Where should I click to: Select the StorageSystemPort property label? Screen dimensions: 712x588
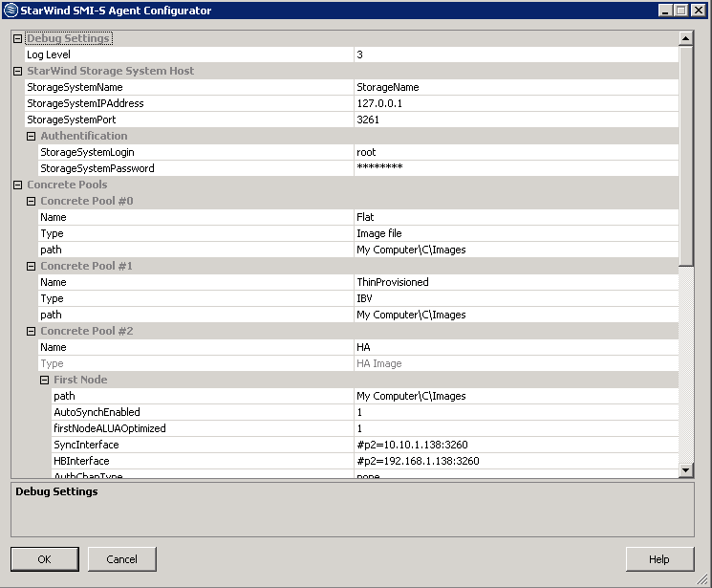[x=72, y=120]
